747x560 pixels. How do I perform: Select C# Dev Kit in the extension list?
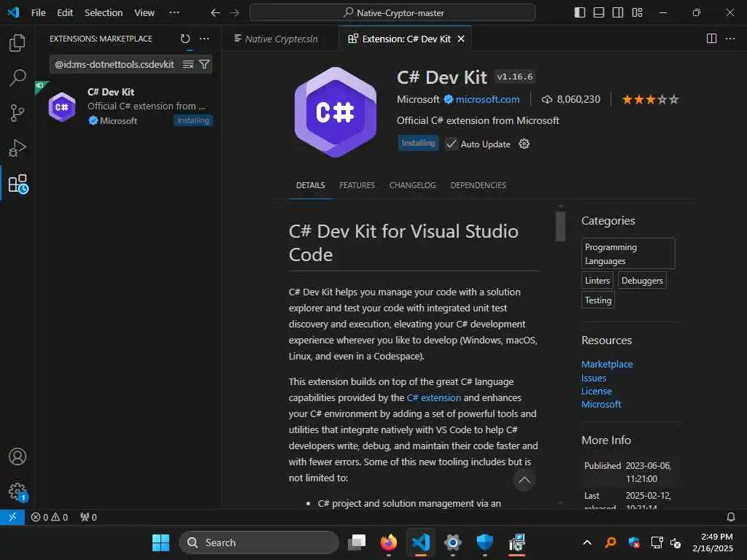(x=128, y=106)
